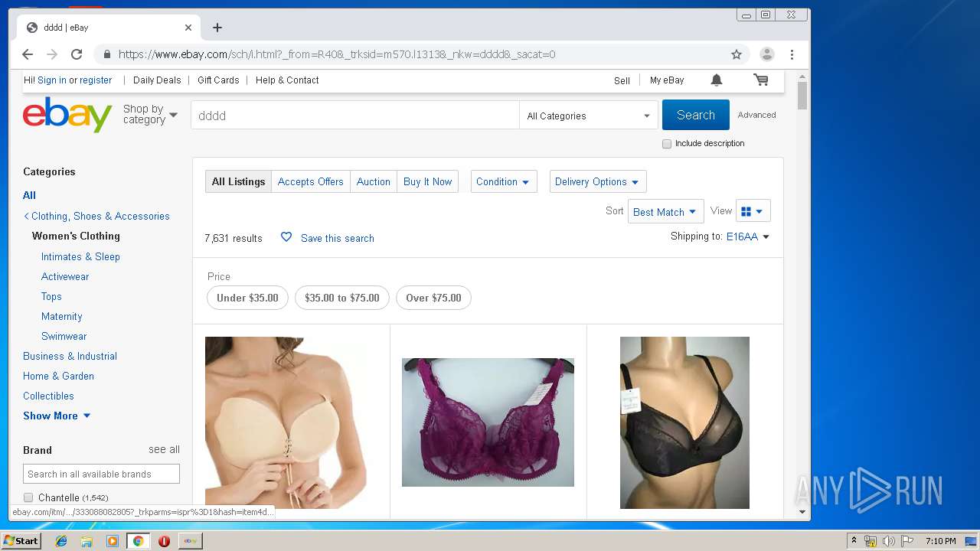Click the eBay taskbar item
The width and height of the screenshot is (980, 551).
click(191, 541)
